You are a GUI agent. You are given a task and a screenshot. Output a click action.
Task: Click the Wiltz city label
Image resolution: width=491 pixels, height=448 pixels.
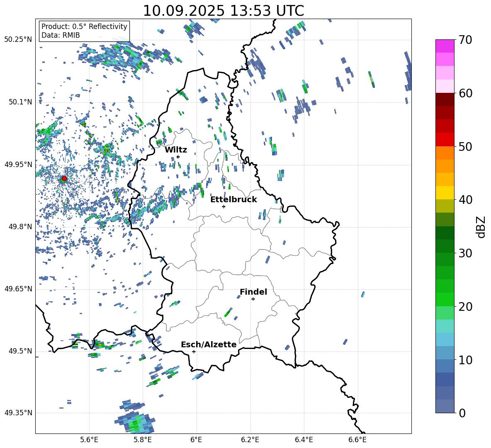point(176,150)
